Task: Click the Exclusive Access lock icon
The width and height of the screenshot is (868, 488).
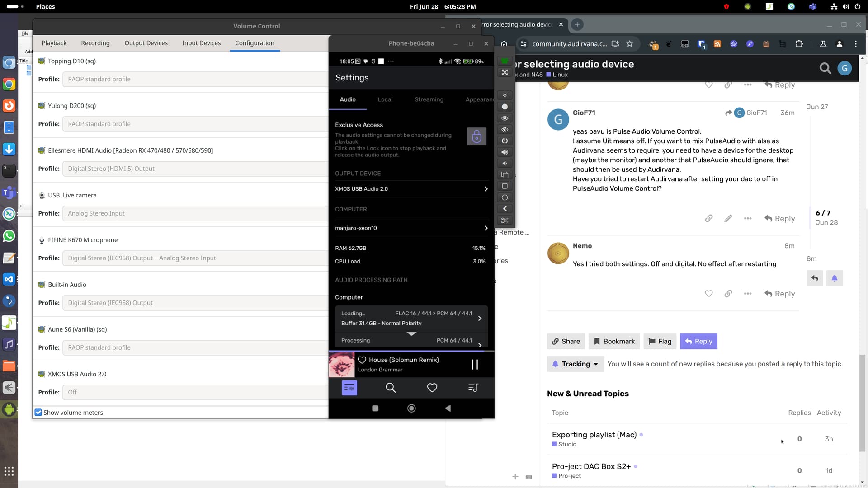Action: (x=476, y=136)
